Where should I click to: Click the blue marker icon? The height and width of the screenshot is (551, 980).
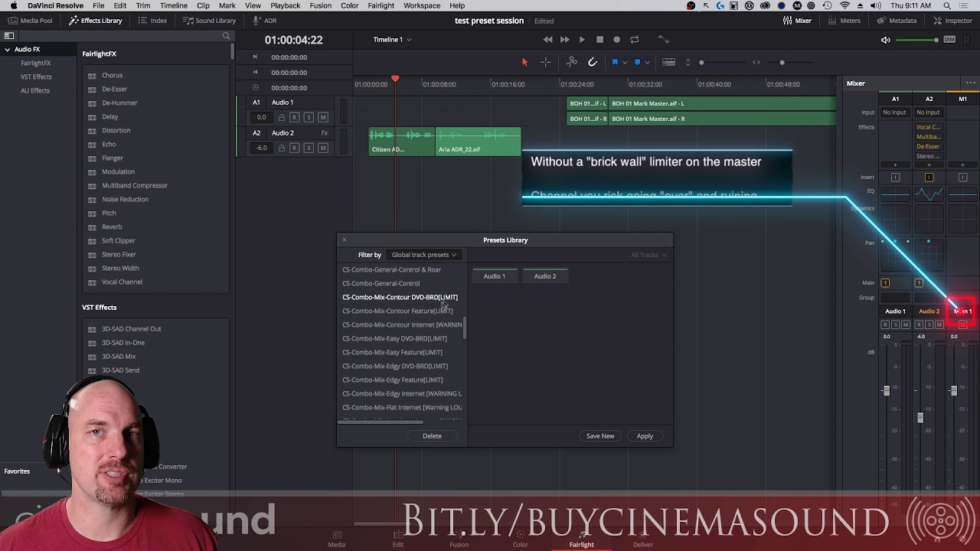coord(637,62)
